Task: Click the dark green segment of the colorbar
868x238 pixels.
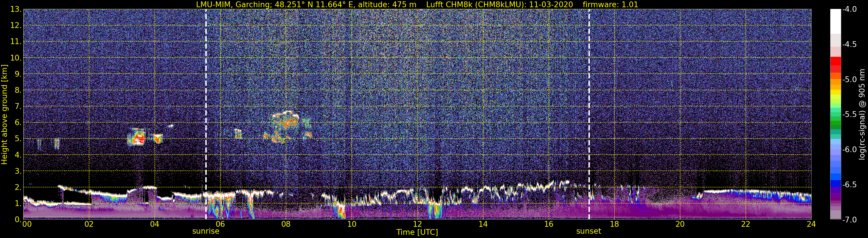Action: (x=835, y=127)
